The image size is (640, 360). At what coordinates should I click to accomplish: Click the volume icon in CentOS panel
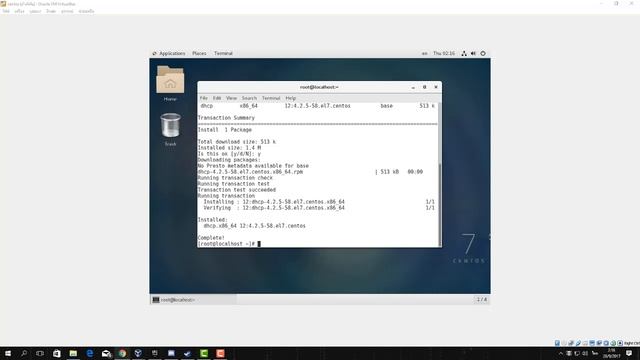coord(473,53)
